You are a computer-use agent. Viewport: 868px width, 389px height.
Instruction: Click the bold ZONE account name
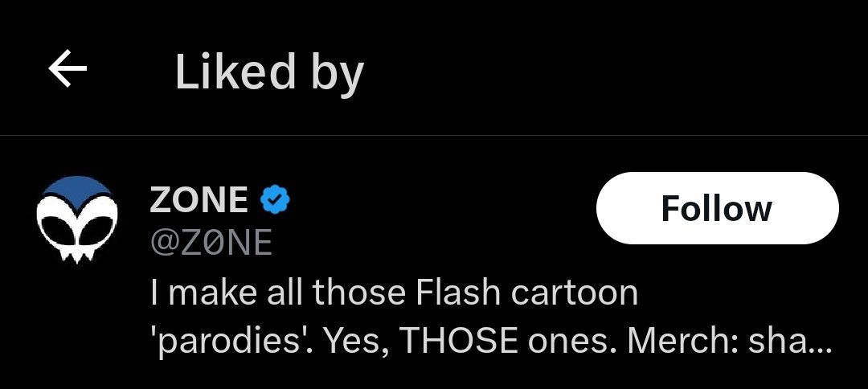click(x=199, y=200)
